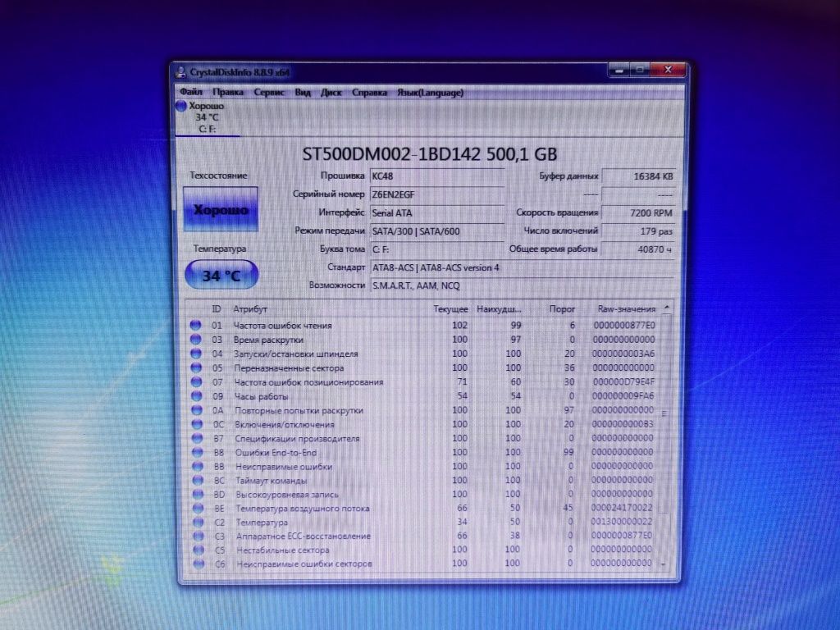Click raw value 000000D79E4F

(623, 382)
